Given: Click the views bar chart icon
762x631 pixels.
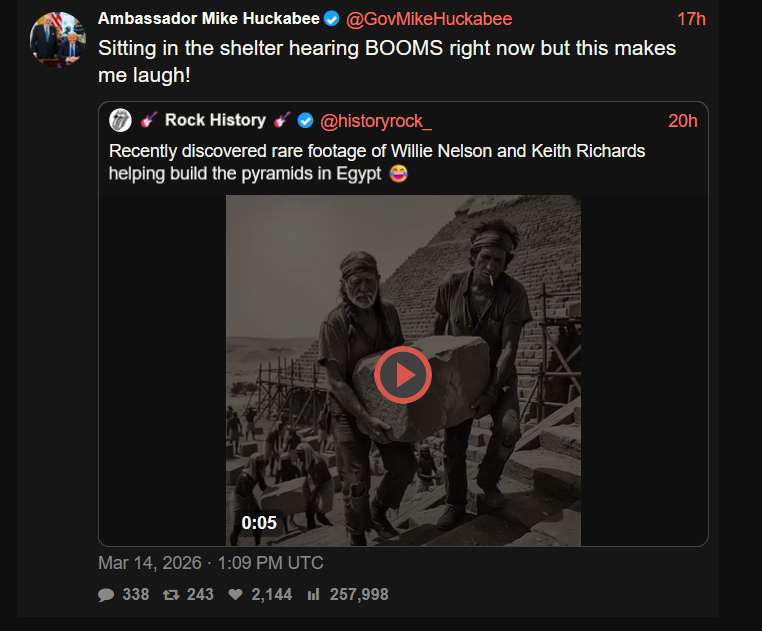Looking at the screenshot, I should tap(313, 594).
